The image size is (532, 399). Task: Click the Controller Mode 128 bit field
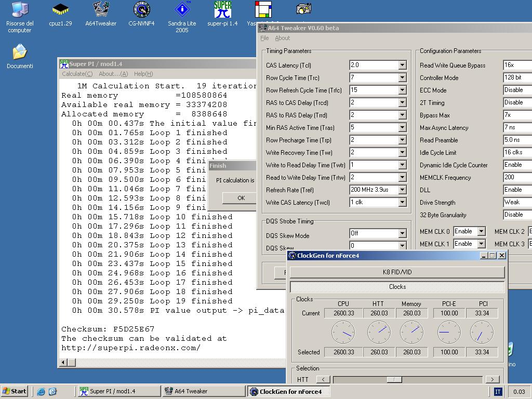[517, 77]
